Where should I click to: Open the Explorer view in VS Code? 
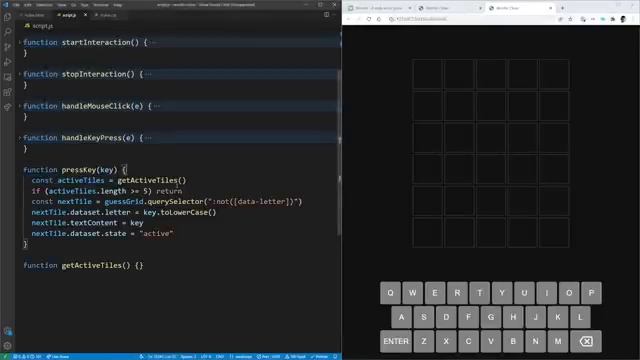(x=7, y=17)
